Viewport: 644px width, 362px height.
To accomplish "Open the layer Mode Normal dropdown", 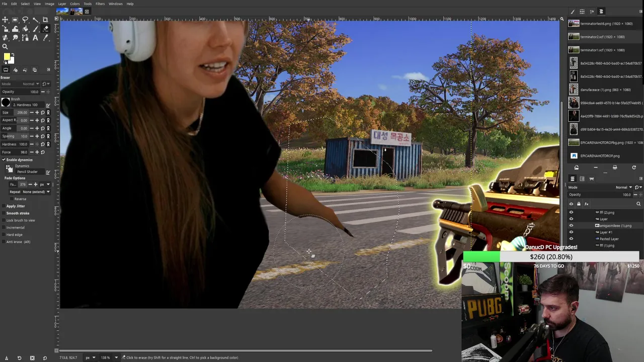I will tap(600, 188).
